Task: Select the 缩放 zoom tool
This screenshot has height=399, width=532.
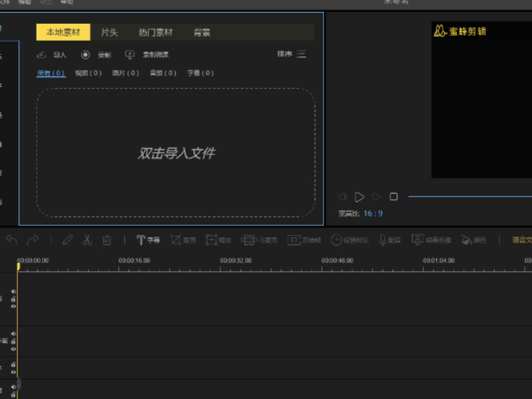Action: 218,240
